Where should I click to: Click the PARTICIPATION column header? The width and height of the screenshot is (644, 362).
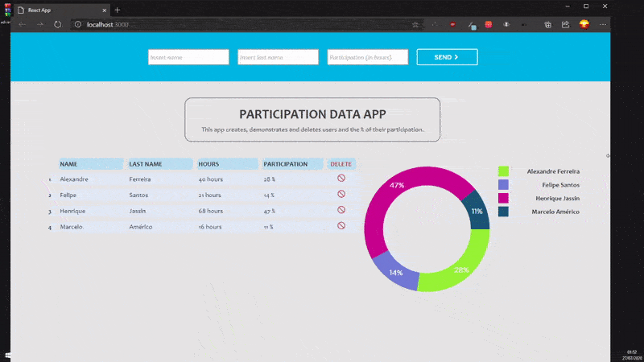coord(292,164)
